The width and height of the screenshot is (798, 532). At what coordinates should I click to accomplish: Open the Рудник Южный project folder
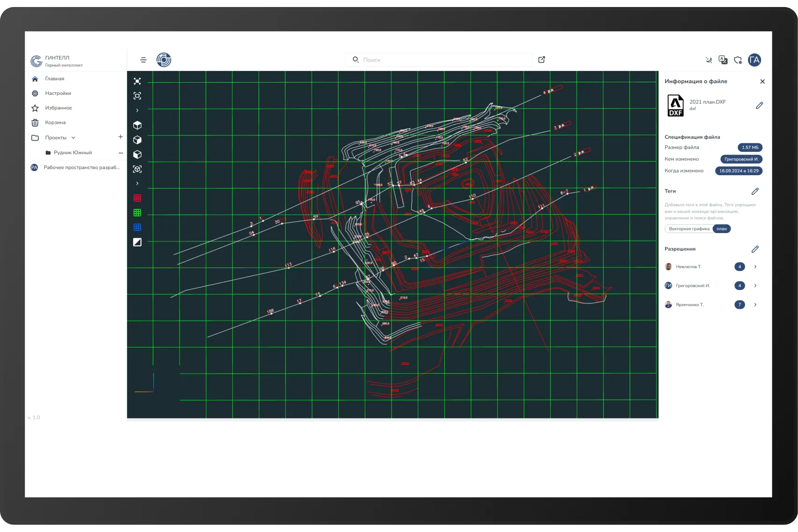coord(72,153)
